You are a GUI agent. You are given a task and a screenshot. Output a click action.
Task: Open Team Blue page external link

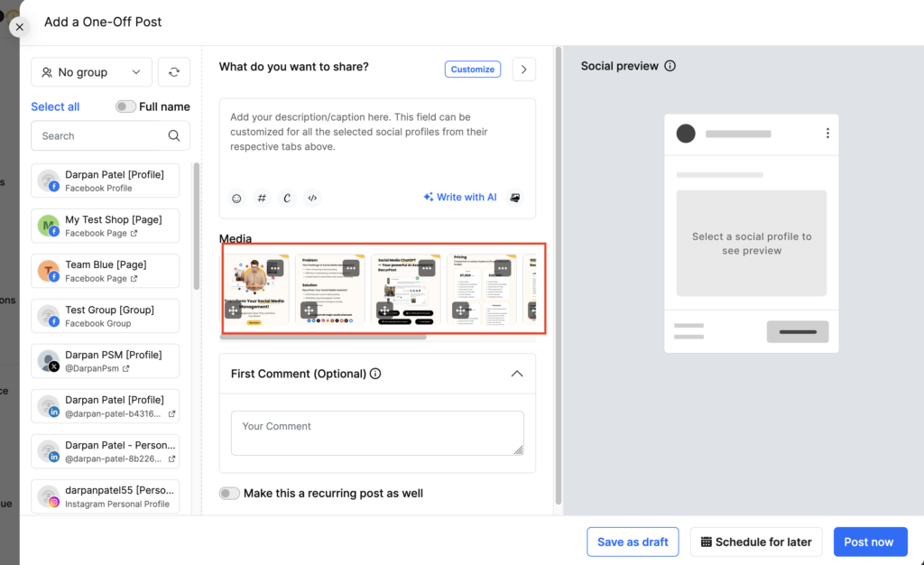coord(134,279)
